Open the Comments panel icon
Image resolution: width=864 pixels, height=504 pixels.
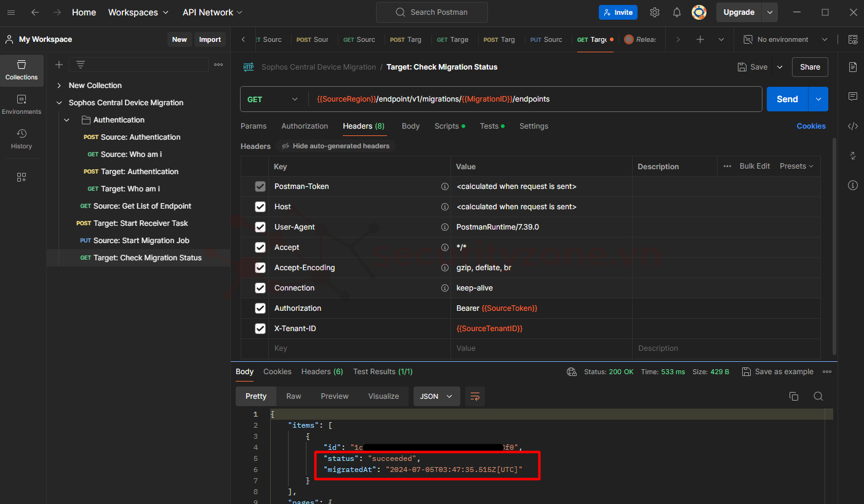(x=853, y=97)
